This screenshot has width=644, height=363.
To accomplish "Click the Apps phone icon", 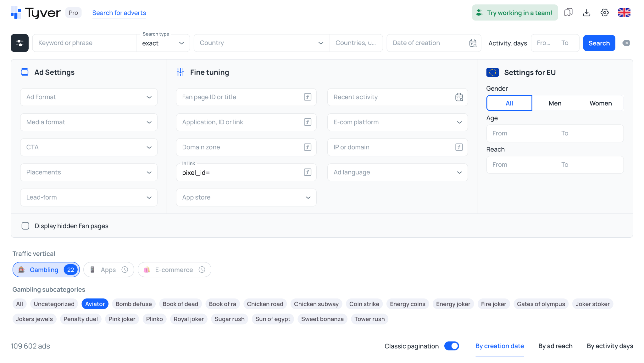I will (92, 270).
